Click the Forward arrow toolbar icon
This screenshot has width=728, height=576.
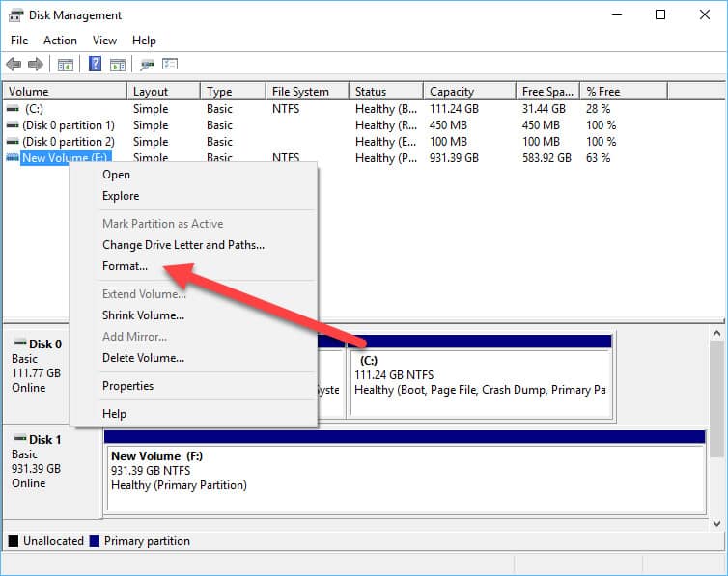pyautogui.click(x=36, y=64)
